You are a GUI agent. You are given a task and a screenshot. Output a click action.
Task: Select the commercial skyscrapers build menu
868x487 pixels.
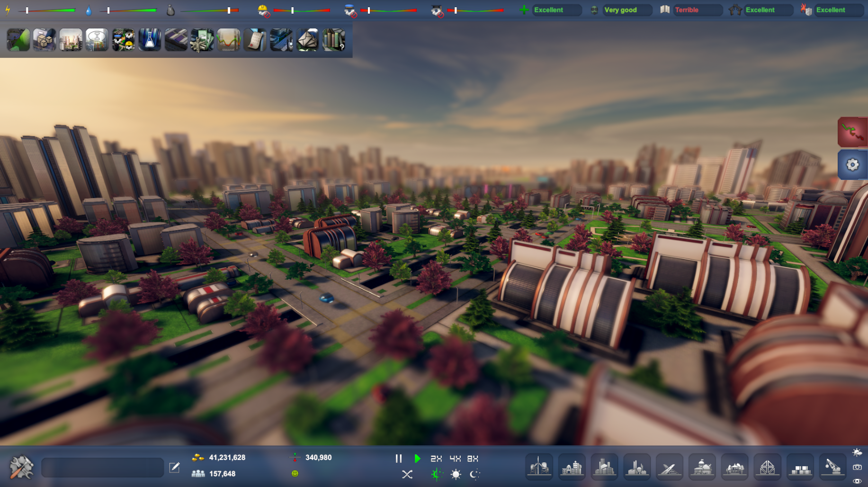(605, 467)
